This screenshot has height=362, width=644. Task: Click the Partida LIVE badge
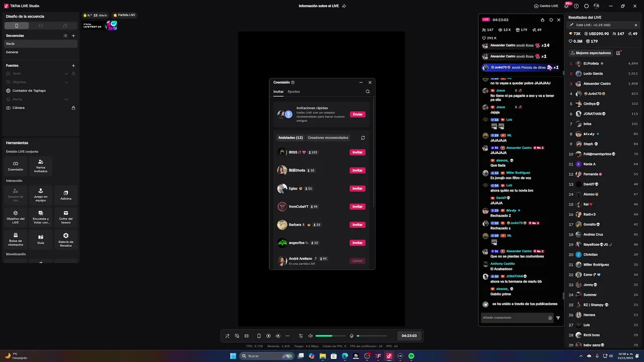coord(124,15)
